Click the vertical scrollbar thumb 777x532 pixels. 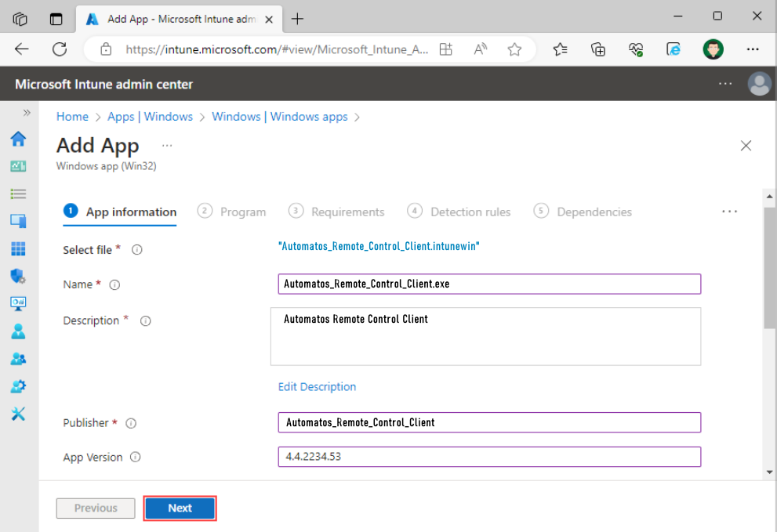tap(770, 268)
